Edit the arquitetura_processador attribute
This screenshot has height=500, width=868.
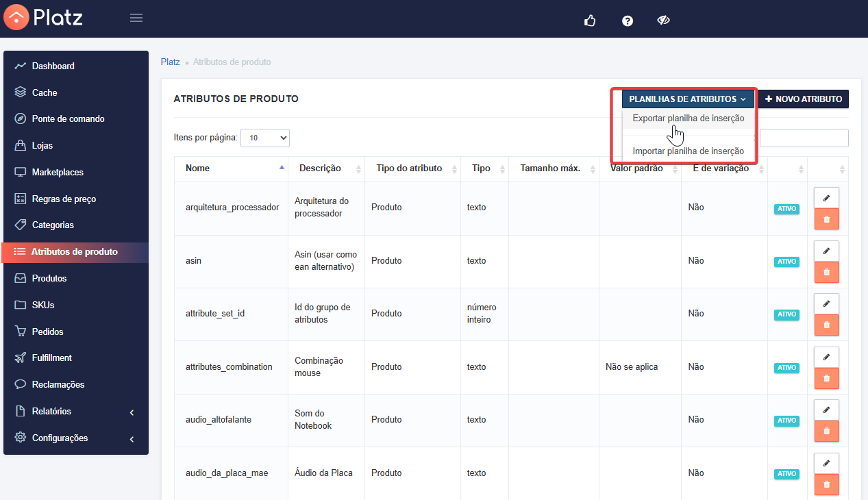(x=826, y=197)
